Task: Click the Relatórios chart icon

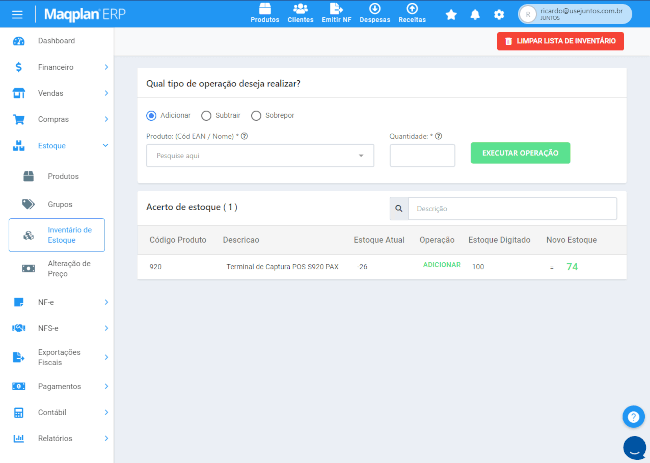Action: tap(19, 438)
